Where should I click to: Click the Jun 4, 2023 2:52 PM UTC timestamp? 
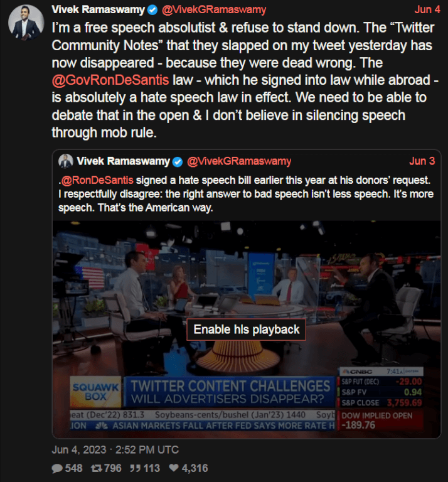[115, 450]
